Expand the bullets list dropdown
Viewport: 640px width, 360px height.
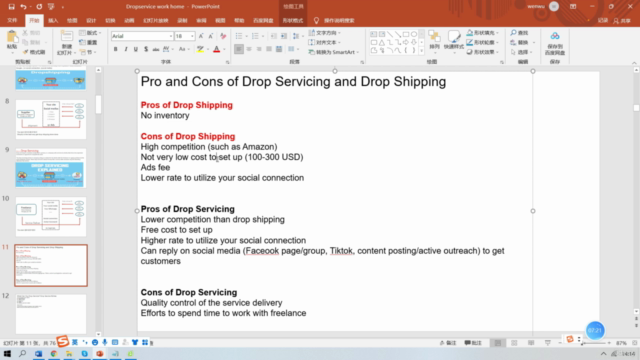(247, 36)
